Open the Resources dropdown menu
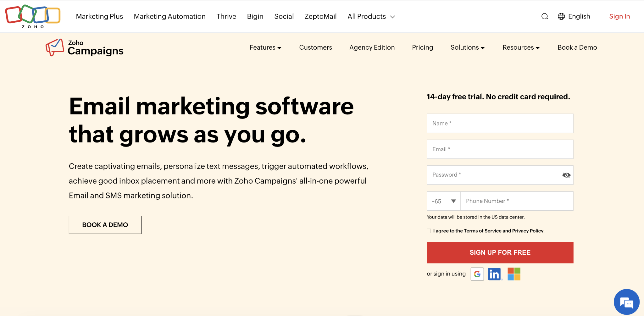 pos(521,47)
